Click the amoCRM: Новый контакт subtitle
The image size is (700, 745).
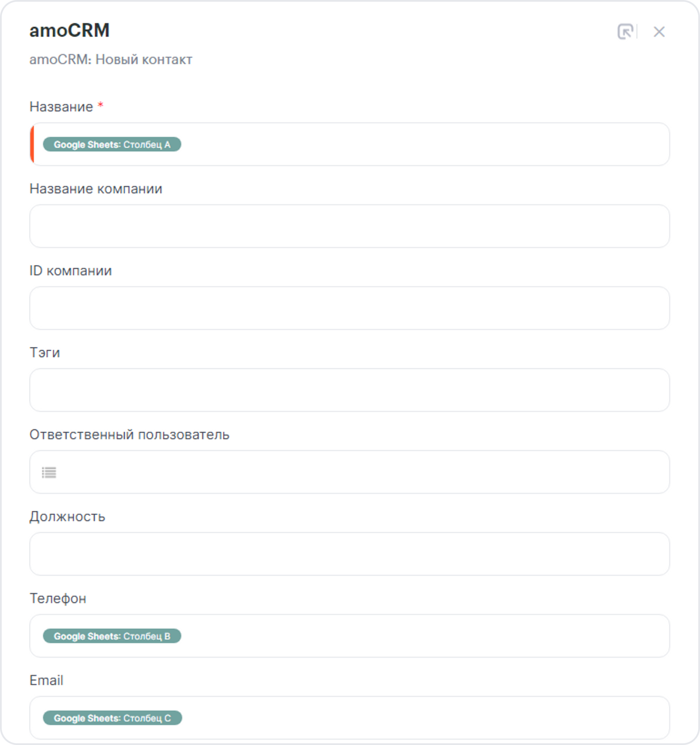[111, 59]
